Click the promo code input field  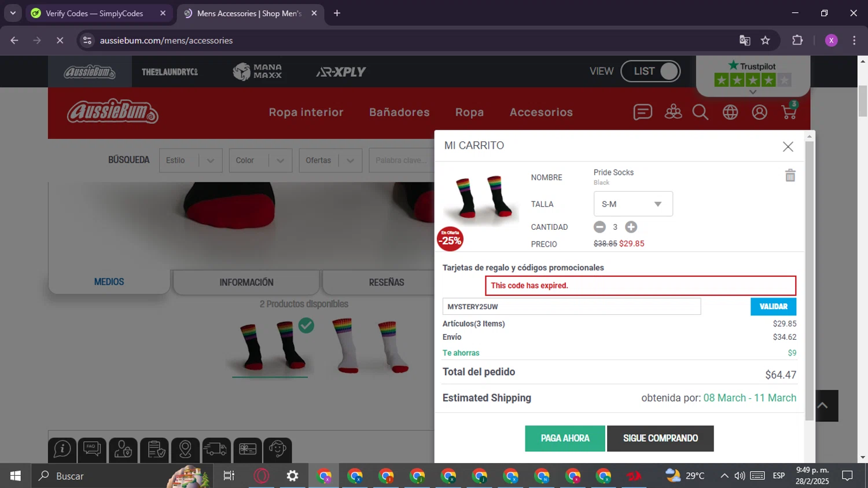click(x=572, y=307)
